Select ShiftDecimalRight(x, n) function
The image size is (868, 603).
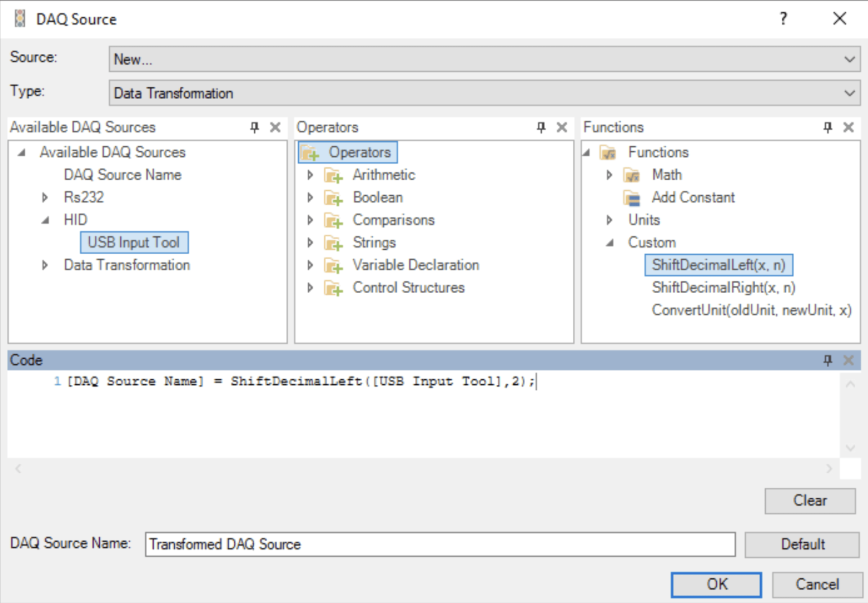tap(724, 288)
